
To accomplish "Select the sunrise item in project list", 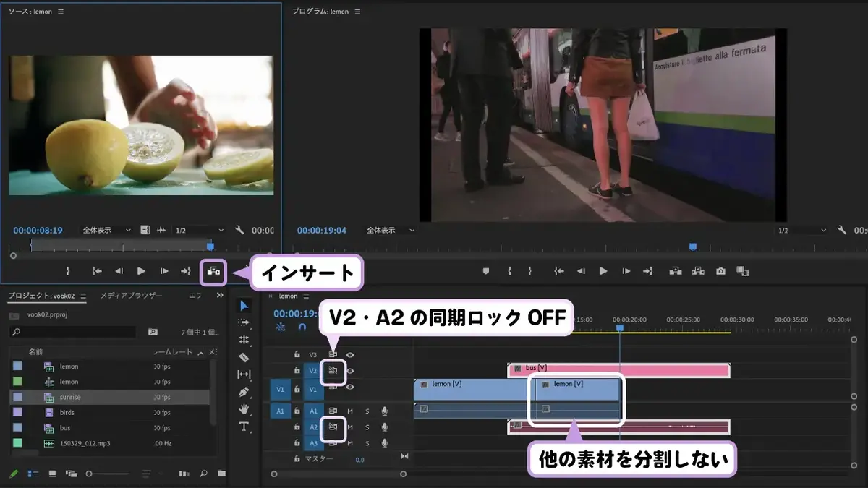I will [x=110, y=397].
